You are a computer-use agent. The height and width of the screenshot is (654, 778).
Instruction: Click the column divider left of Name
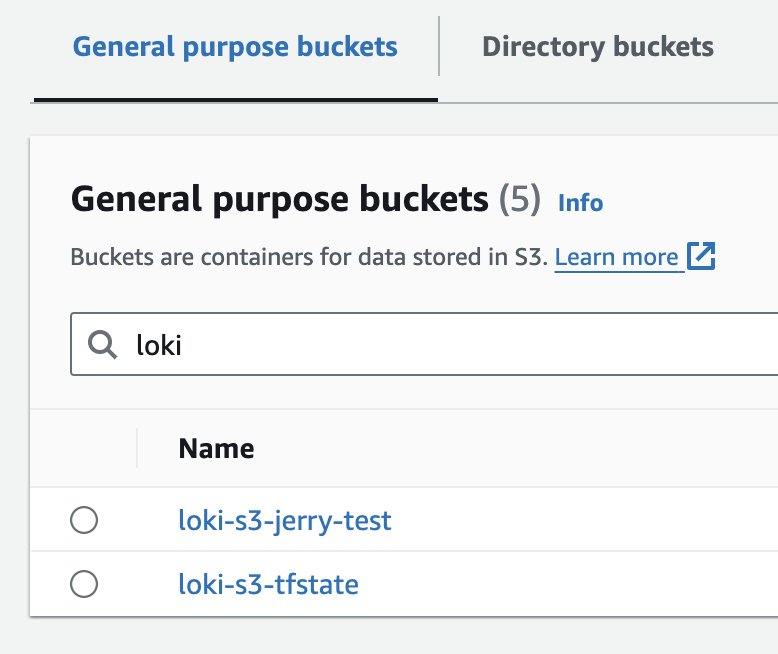click(137, 449)
